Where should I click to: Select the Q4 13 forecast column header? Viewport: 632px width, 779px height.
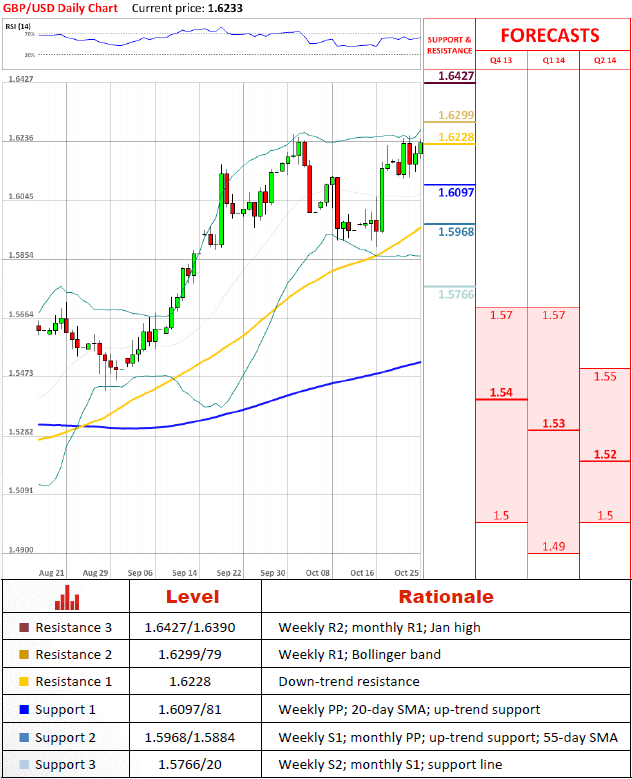(500, 60)
